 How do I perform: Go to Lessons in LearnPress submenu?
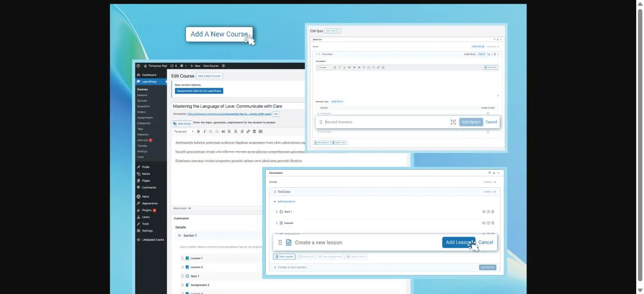pos(142,95)
